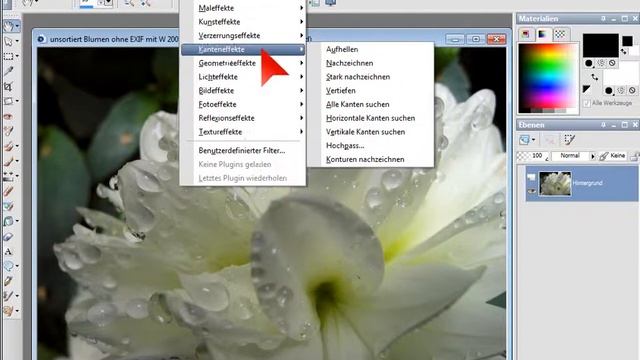
Task: Toggle foreground texture button
Action: coord(601,63)
